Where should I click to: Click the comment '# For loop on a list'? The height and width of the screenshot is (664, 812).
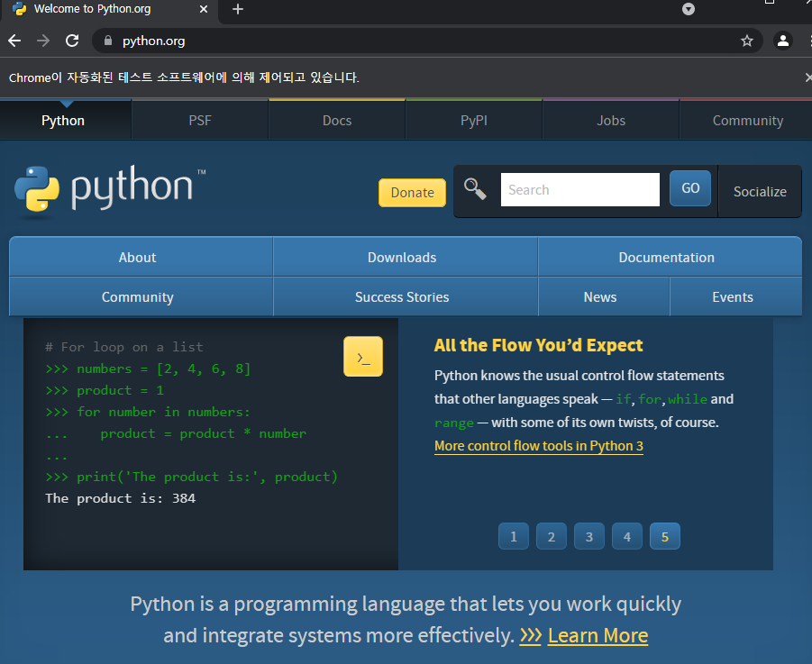[x=124, y=347]
